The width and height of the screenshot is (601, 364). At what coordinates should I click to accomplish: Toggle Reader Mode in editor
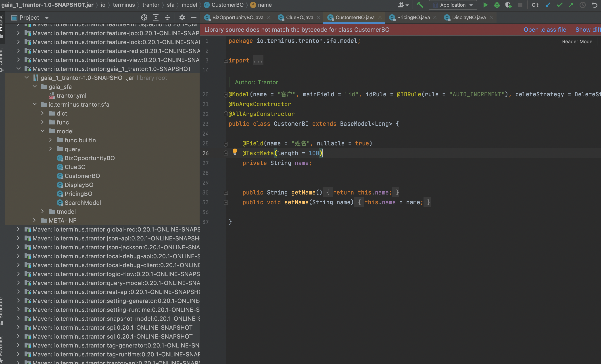577,42
